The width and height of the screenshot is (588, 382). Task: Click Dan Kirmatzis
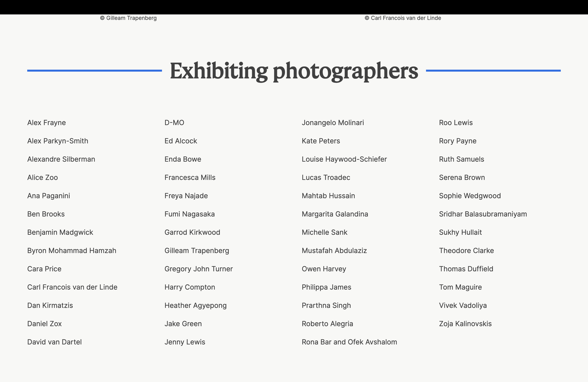(x=50, y=306)
